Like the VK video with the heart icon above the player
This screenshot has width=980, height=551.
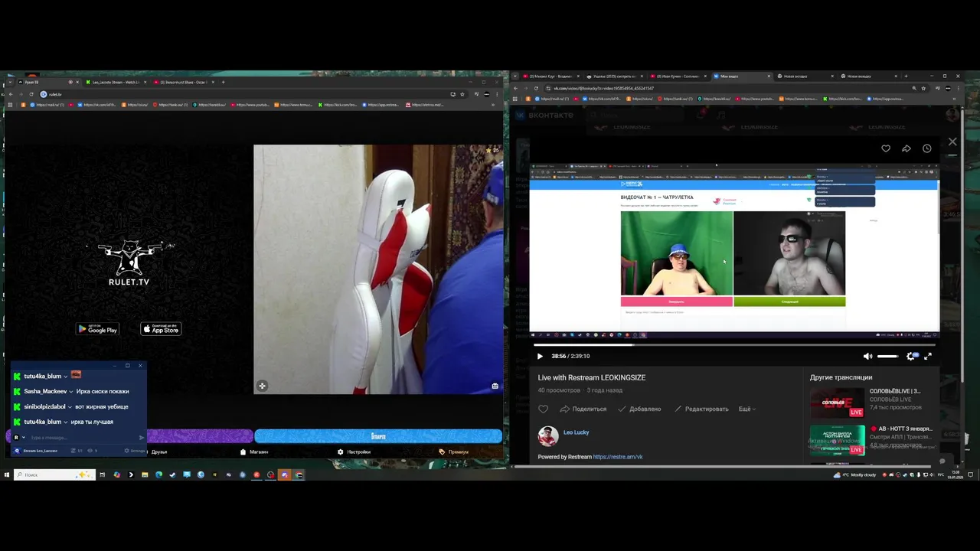(886, 148)
